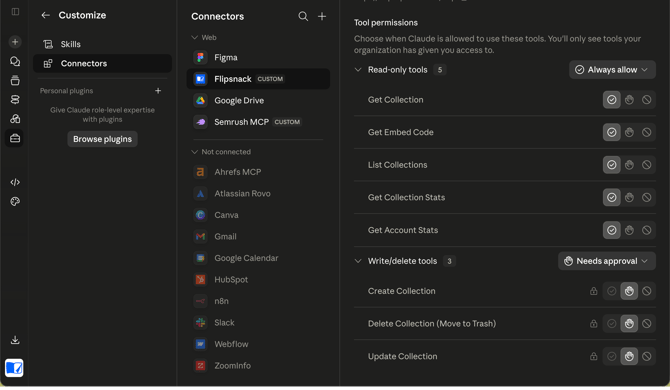Block the Create Collection tool

pyautogui.click(x=646, y=291)
